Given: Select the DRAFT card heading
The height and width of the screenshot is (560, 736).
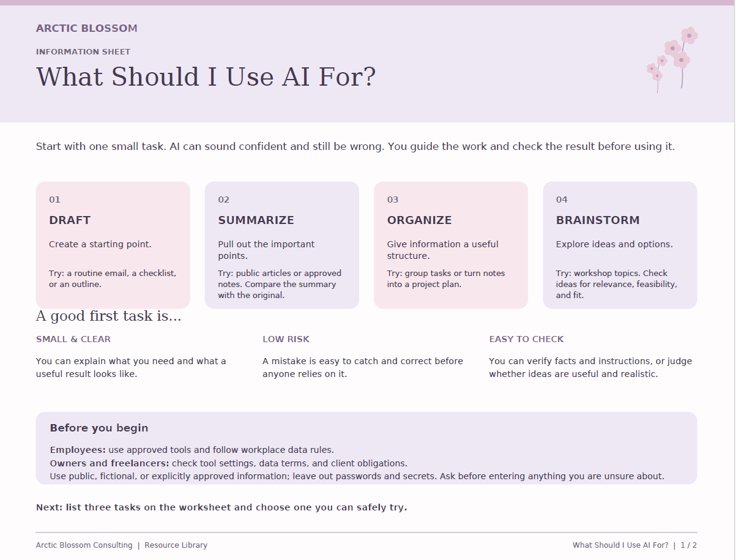Looking at the screenshot, I should pyautogui.click(x=70, y=220).
